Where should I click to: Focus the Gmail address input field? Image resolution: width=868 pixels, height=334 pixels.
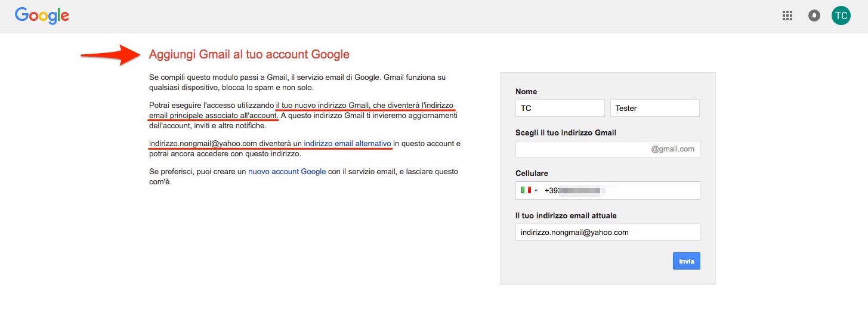(x=608, y=149)
